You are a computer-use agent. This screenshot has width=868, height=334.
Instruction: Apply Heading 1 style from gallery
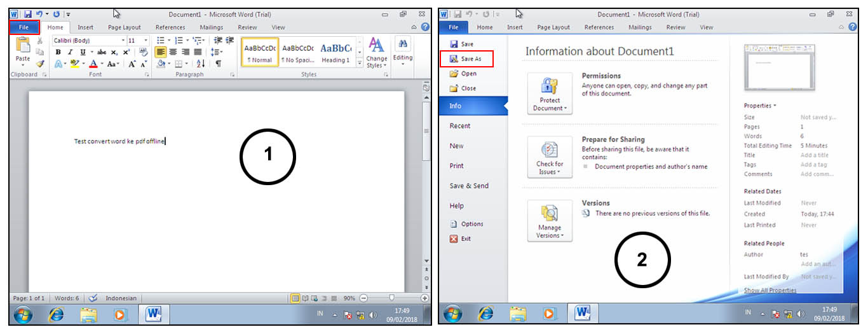click(x=336, y=53)
